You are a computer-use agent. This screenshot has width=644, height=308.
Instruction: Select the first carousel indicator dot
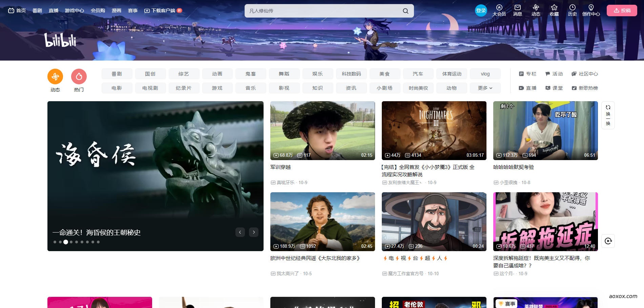[x=55, y=242]
